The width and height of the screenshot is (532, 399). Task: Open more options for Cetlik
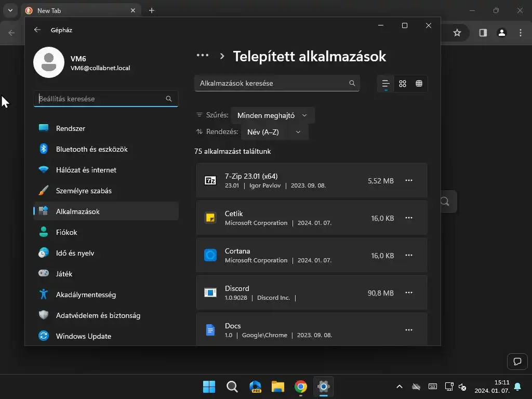409,218
